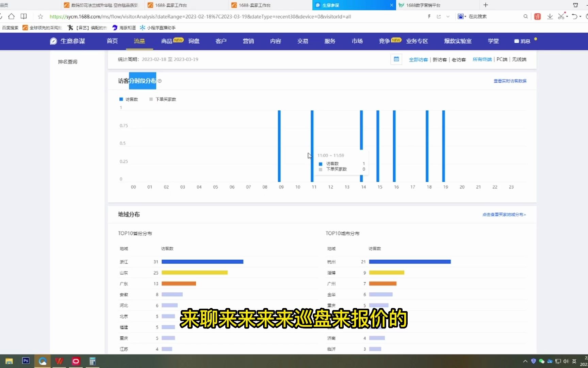Open the 点击查看买家地域分布 link
Viewport: 588px width, 368px height.
[x=504, y=215]
